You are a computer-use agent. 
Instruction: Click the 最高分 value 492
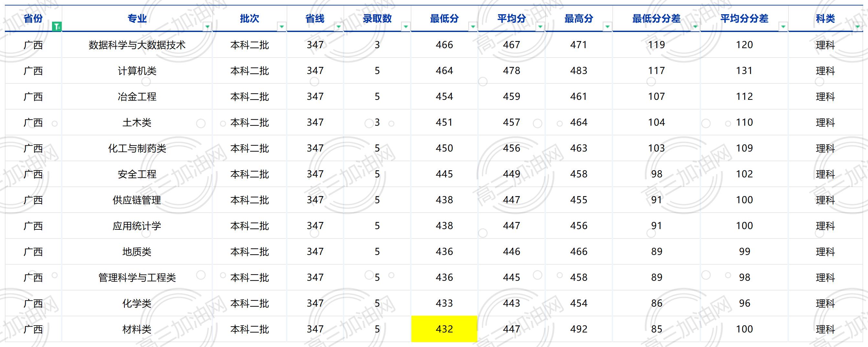578,329
